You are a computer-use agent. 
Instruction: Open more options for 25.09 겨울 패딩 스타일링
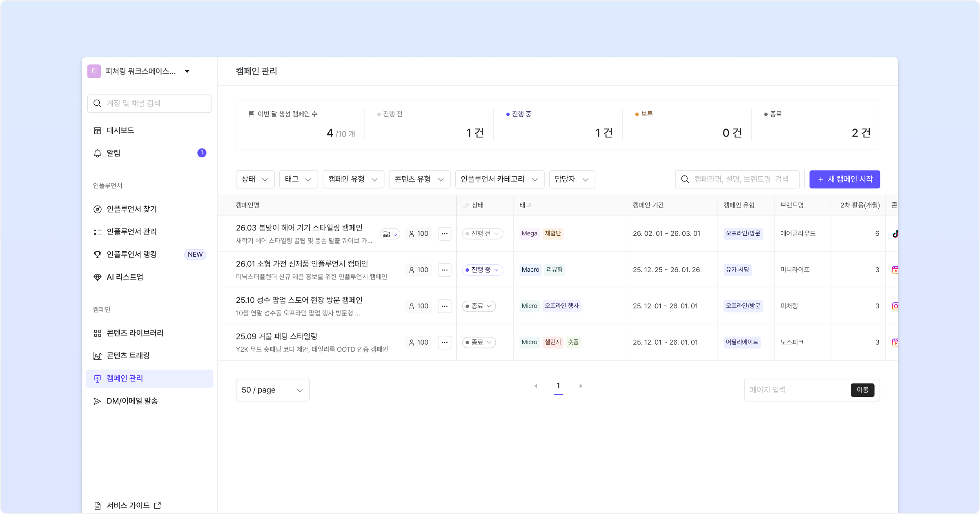coord(444,342)
